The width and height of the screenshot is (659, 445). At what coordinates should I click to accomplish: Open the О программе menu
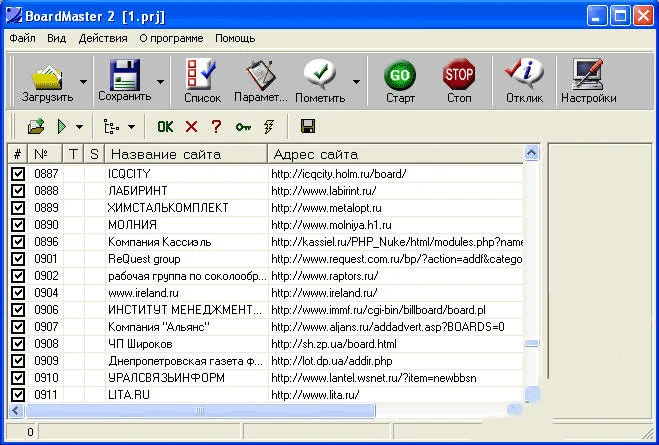pyautogui.click(x=171, y=38)
